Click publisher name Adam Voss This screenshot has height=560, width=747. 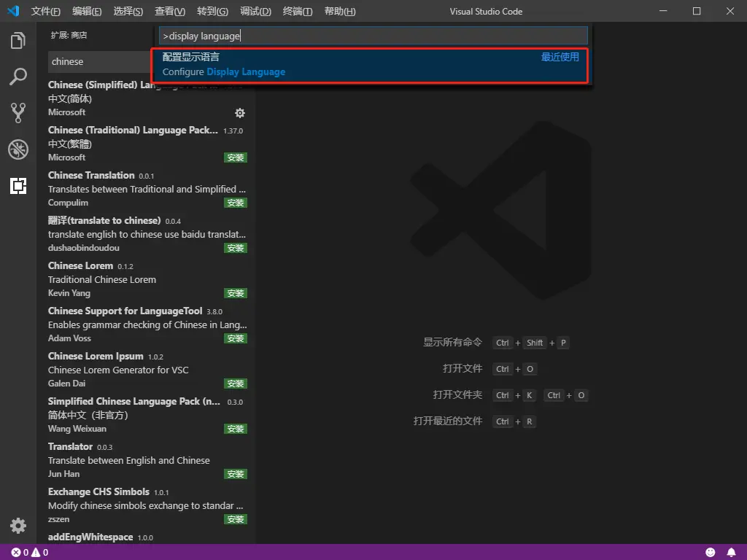(x=69, y=338)
